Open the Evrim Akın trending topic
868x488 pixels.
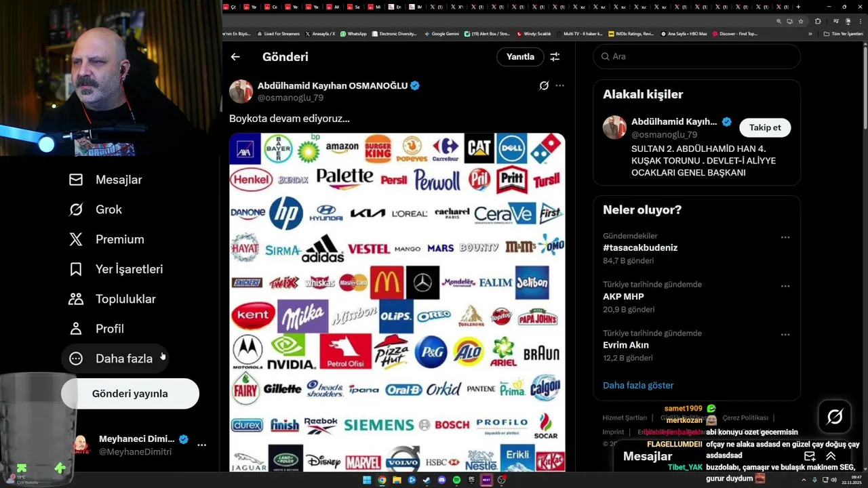click(x=626, y=345)
